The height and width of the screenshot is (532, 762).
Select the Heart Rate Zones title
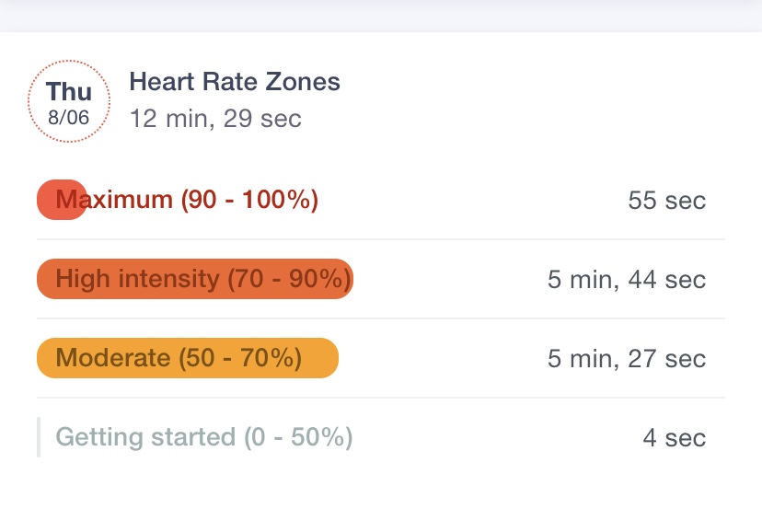(235, 82)
